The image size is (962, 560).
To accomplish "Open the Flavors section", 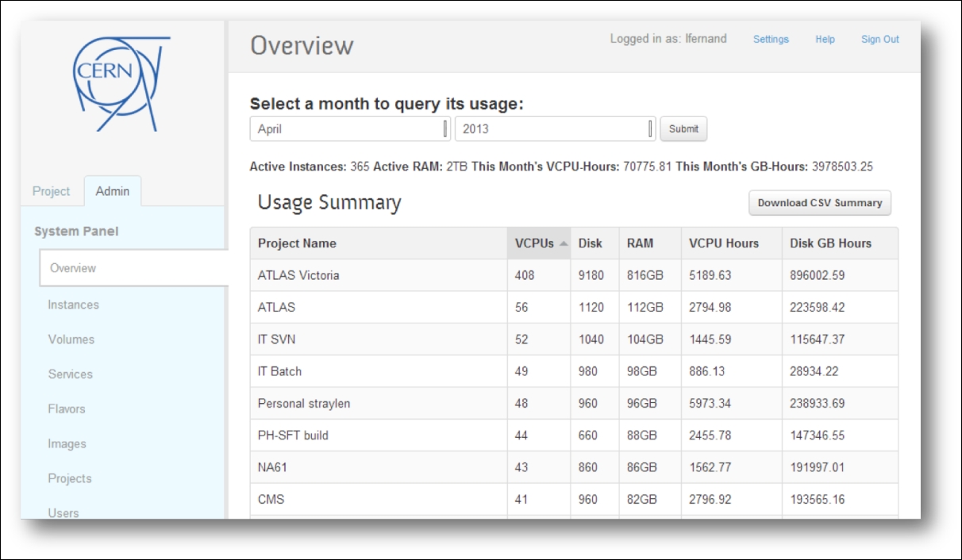I will pyautogui.click(x=66, y=409).
